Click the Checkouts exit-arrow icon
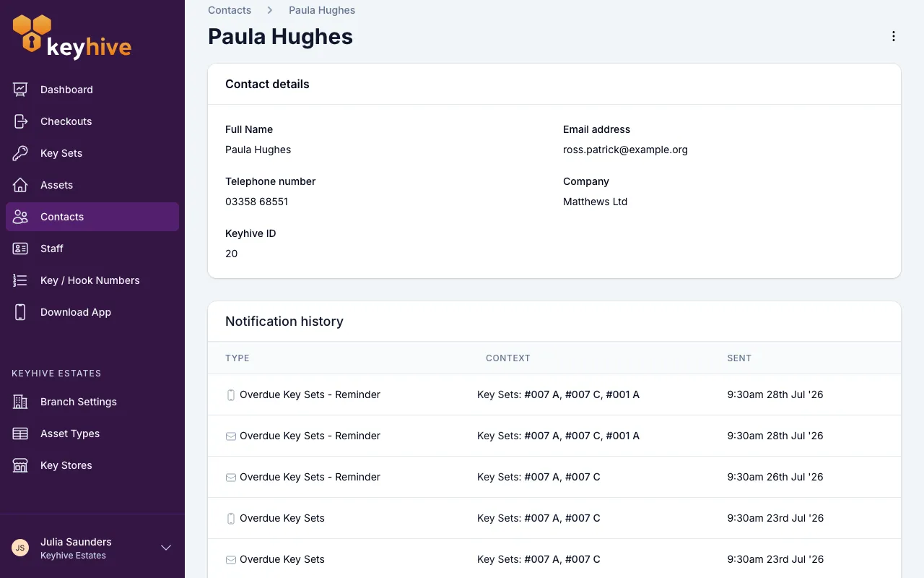This screenshot has width=924, height=578. [x=20, y=121]
